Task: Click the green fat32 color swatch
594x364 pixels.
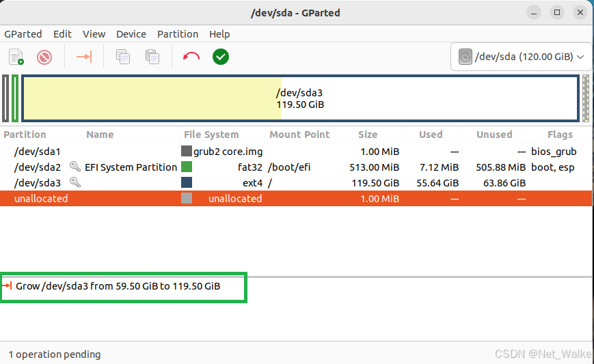Action: 187,167
